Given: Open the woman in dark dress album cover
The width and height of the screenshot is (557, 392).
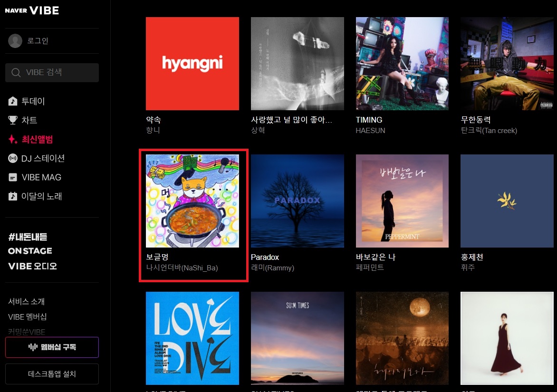Looking at the screenshot, I should 507,338.
